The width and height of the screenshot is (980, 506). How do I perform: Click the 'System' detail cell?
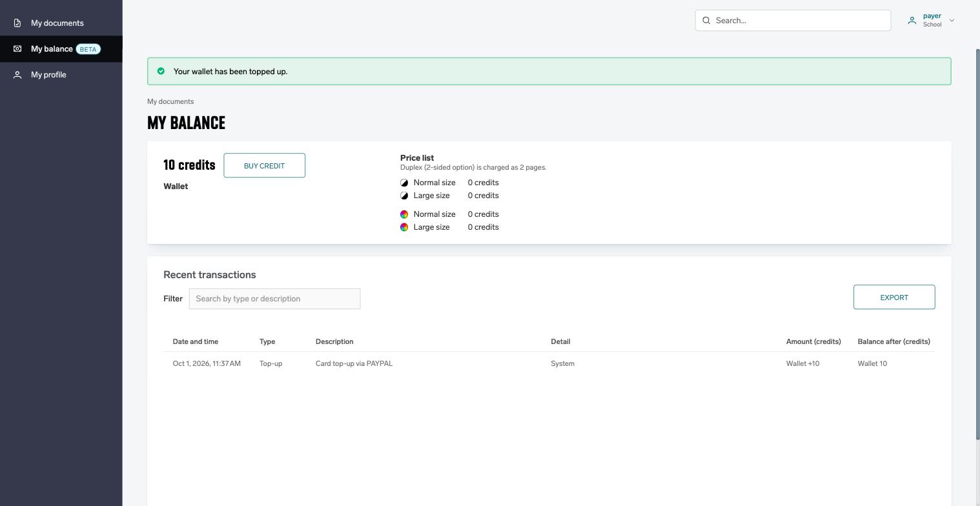pos(562,363)
